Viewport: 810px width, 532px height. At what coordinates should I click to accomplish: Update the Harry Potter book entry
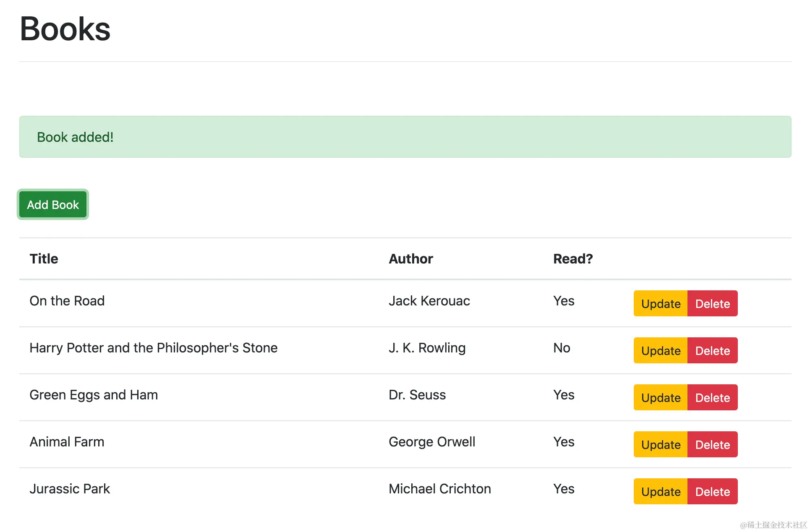(x=661, y=351)
